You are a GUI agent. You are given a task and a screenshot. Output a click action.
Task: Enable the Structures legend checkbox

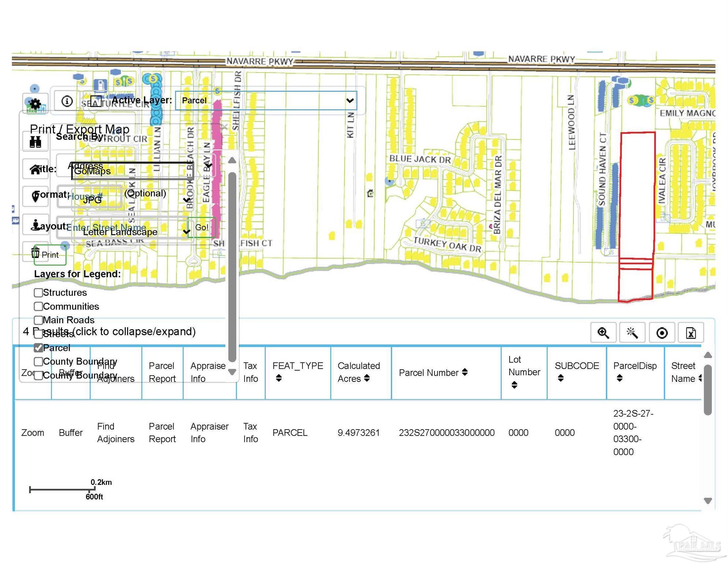tap(38, 292)
